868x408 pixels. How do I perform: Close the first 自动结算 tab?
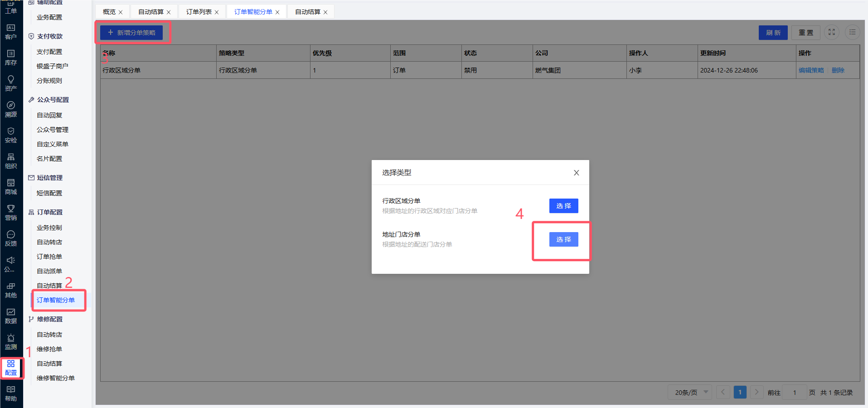(x=169, y=12)
